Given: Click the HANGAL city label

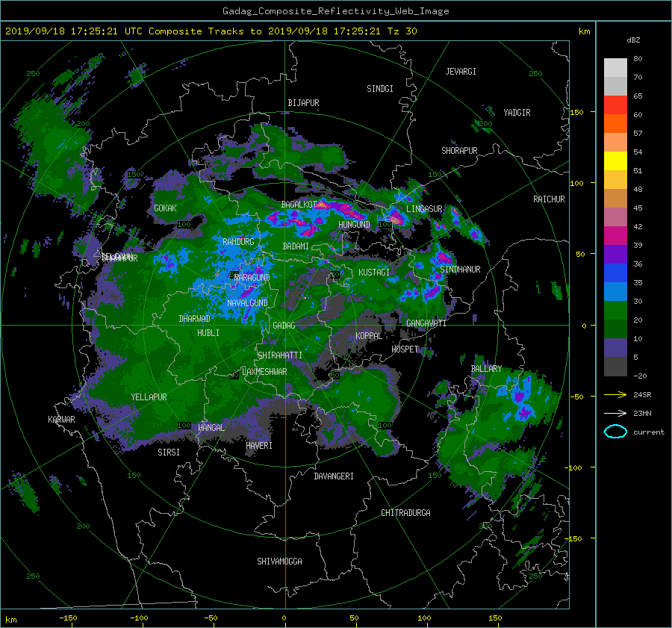Looking at the screenshot, I should pos(211,428).
